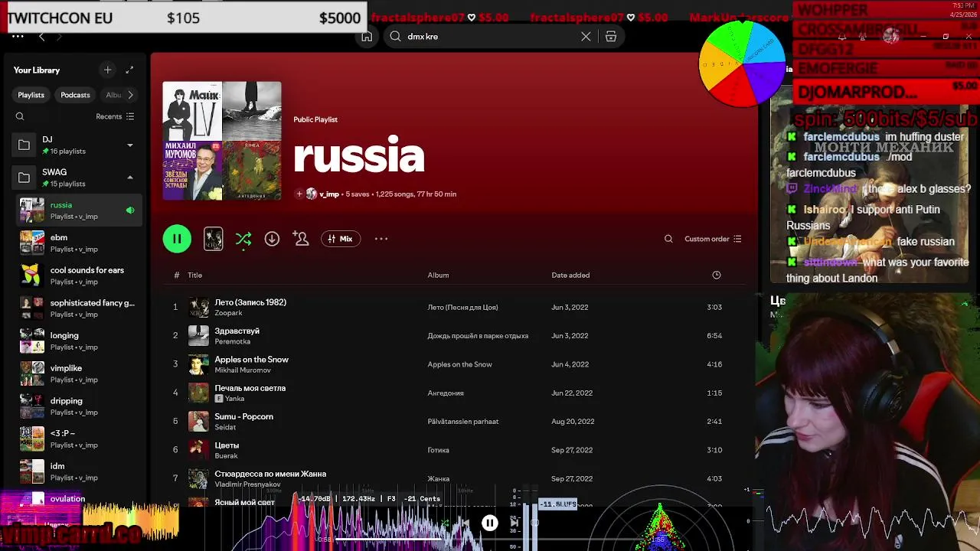The width and height of the screenshot is (980, 551).
Task: Play track Лето (Запись 1982)
Action: [x=250, y=302]
